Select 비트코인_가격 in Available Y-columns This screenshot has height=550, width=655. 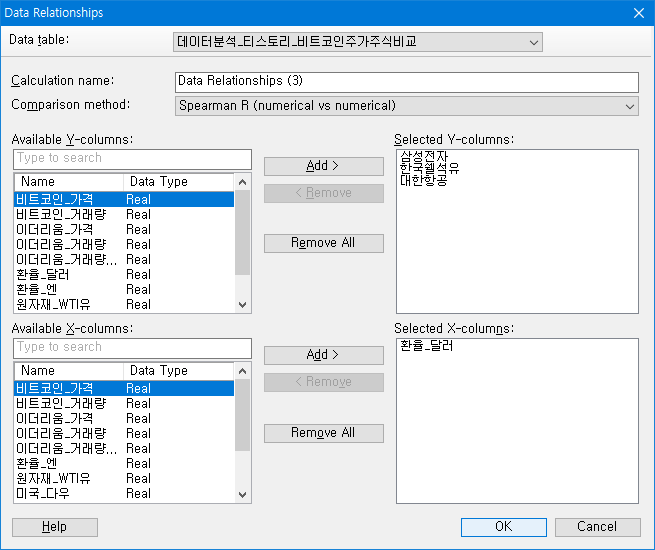124,200
